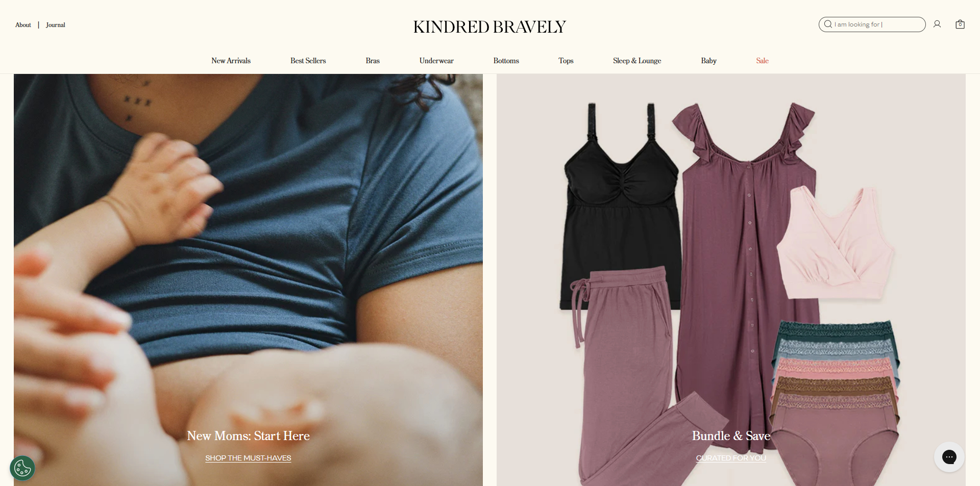Open the Sale section
Screen dimensions: 980x486
(x=763, y=61)
